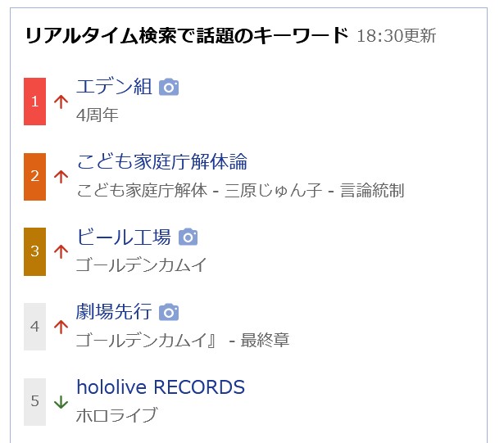Select the orange rank 2 badge
The image size is (504, 443).
tap(34, 177)
